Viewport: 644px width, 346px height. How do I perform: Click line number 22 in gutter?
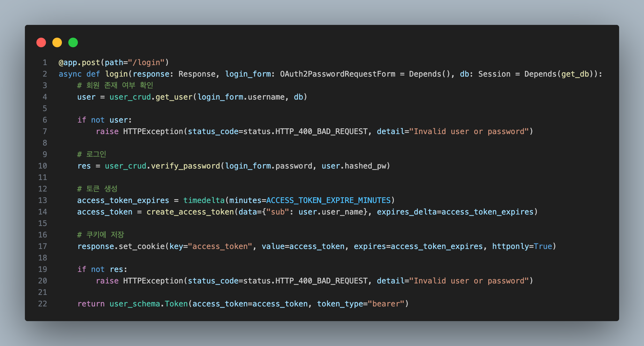coord(42,304)
